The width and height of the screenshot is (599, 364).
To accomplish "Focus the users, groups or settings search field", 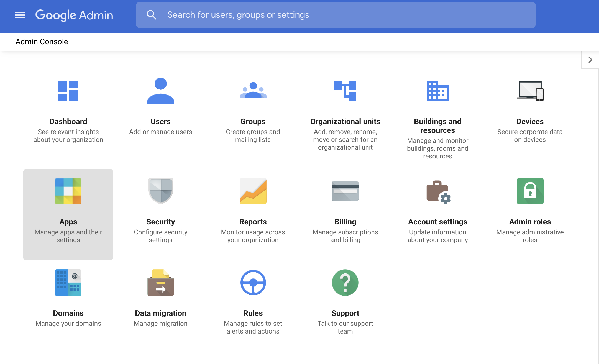I will pyautogui.click(x=336, y=15).
